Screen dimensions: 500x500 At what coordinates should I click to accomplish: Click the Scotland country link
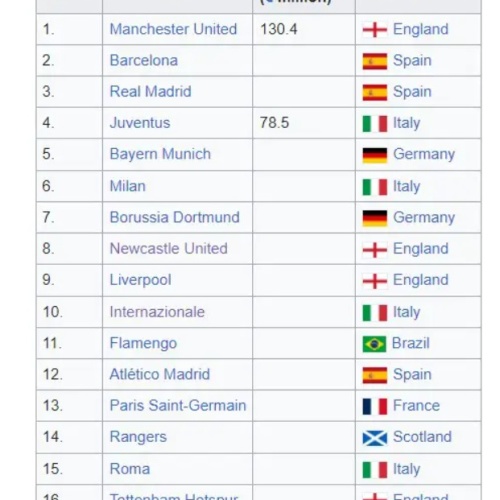[x=422, y=437]
